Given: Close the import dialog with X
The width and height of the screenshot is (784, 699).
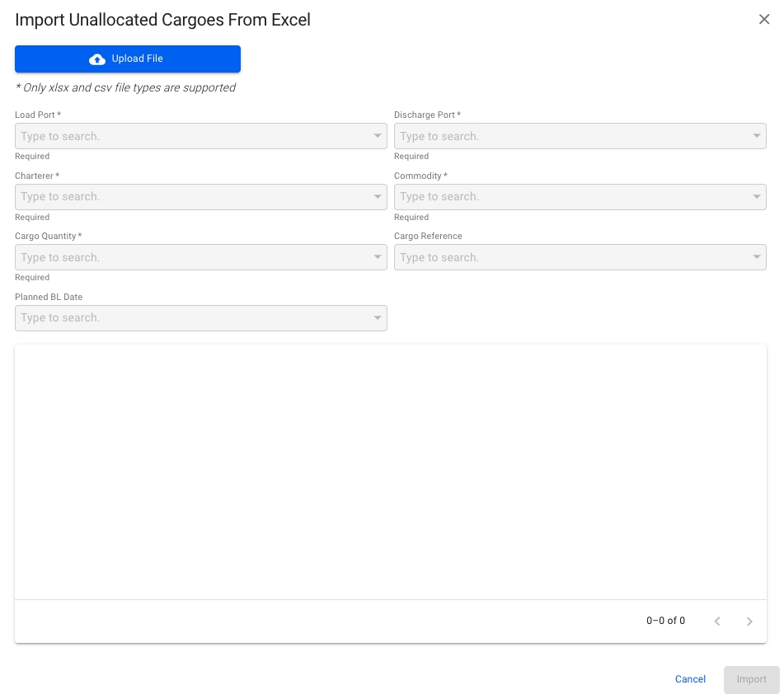Looking at the screenshot, I should tap(764, 20).
